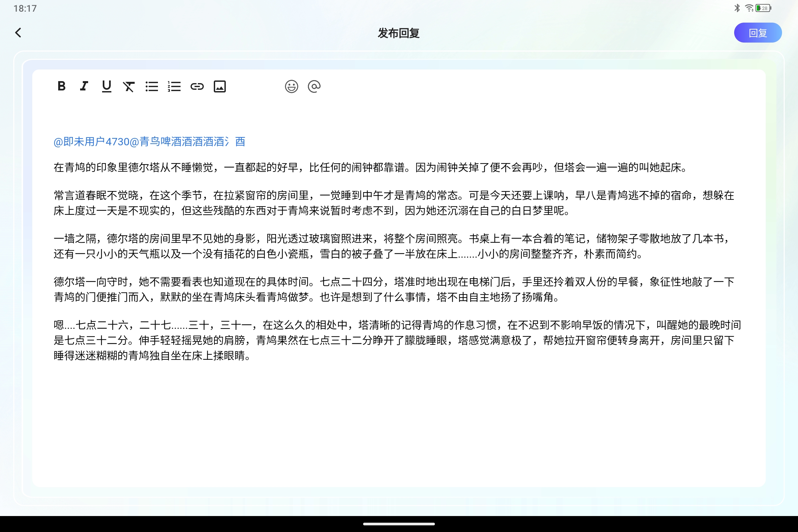The height and width of the screenshot is (532, 798).
Task: Tap the mention @即未用户4730
Action: point(92,142)
